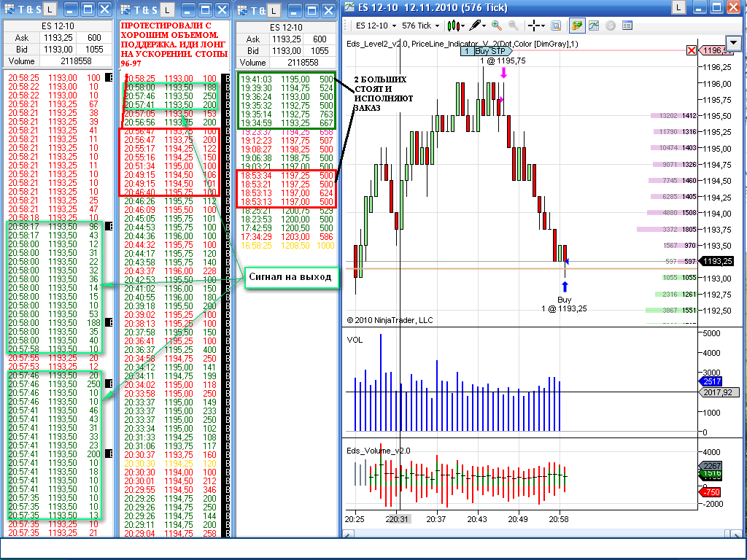Click the zoom in magnifier icon

pos(497,26)
